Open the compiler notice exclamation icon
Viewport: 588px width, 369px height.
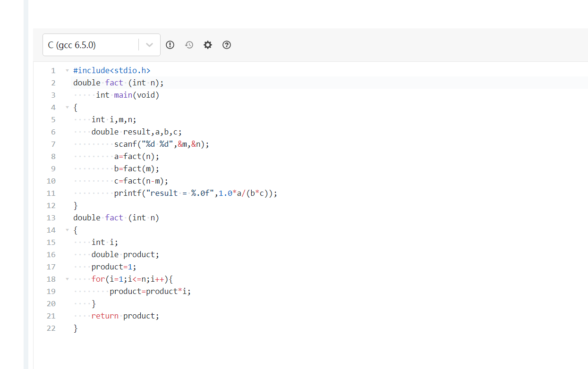(x=170, y=45)
